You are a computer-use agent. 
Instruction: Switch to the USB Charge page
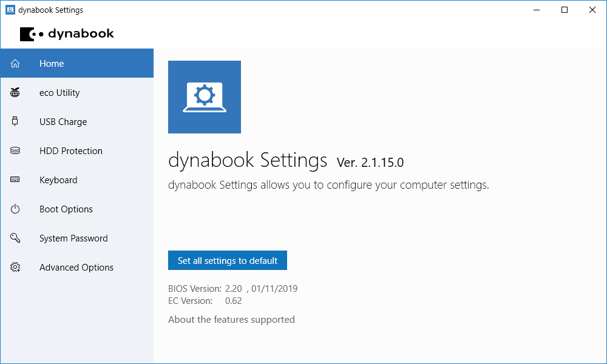pos(63,122)
